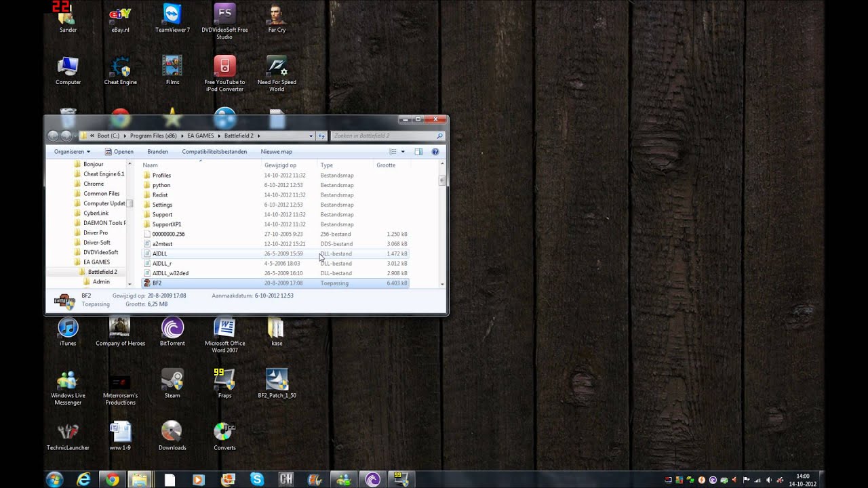This screenshot has height=488, width=868.
Task: Select the Cheat Engine desktop shortcut
Action: (120, 70)
